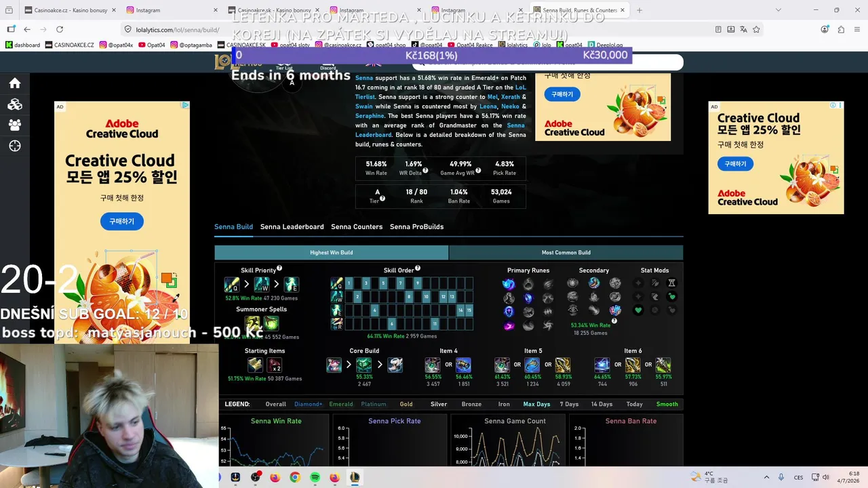
Task: Open the Leona counter link
Action: pos(488,106)
